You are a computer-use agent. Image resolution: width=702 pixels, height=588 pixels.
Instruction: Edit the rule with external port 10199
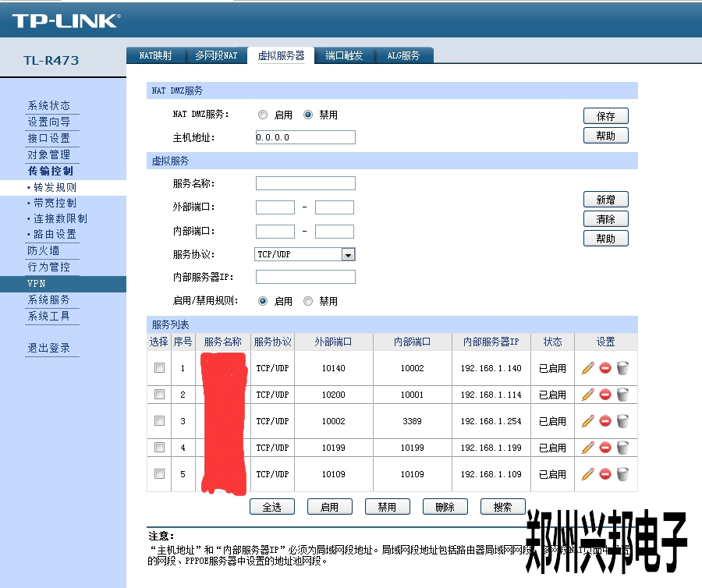pyautogui.click(x=588, y=448)
